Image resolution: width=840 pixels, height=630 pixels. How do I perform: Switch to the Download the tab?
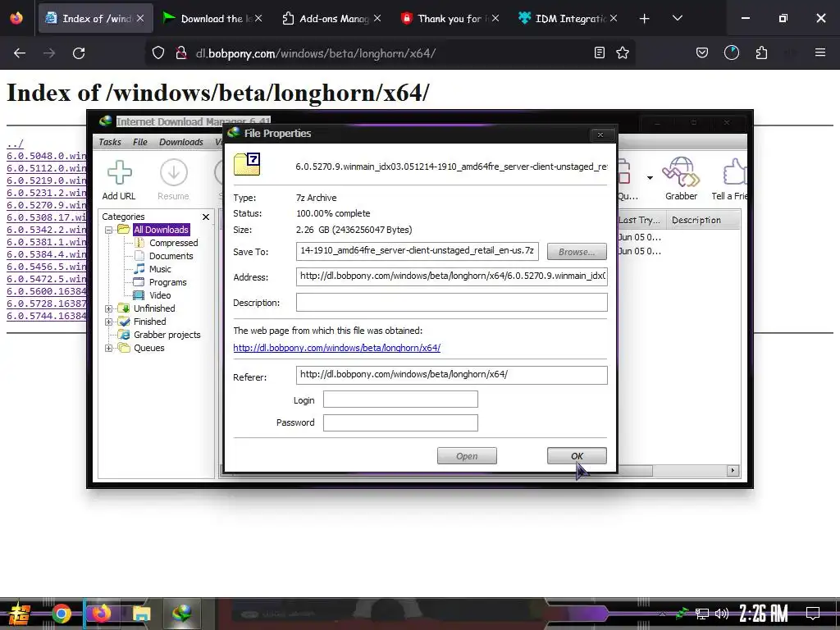[x=212, y=19]
